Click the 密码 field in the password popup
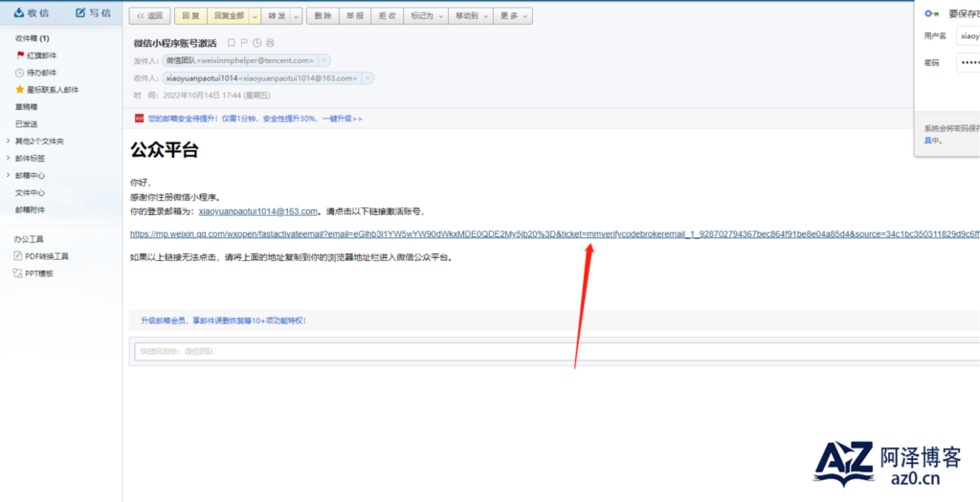The width and height of the screenshot is (980, 502). [969, 63]
